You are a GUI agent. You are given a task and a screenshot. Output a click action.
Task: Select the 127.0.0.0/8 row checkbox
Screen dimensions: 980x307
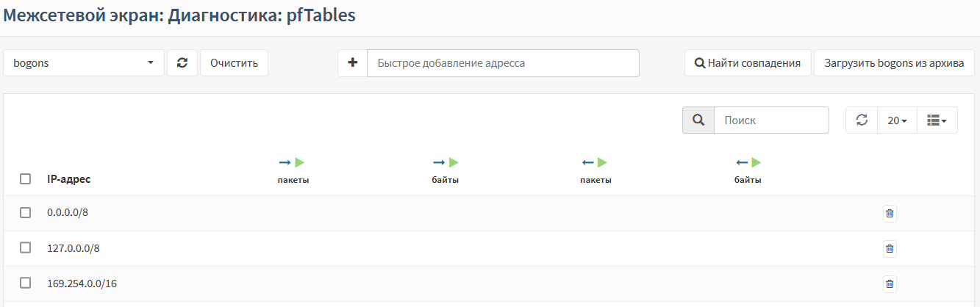click(26, 248)
